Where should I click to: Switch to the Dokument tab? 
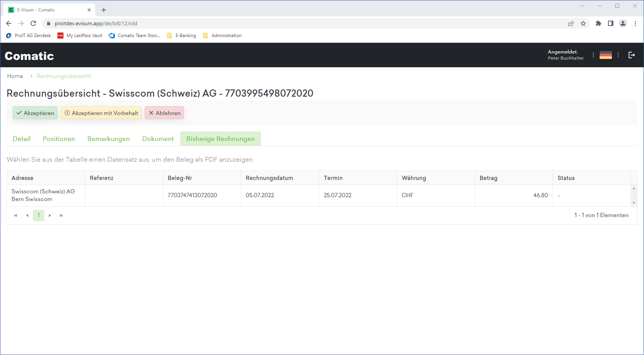[x=158, y=139]
